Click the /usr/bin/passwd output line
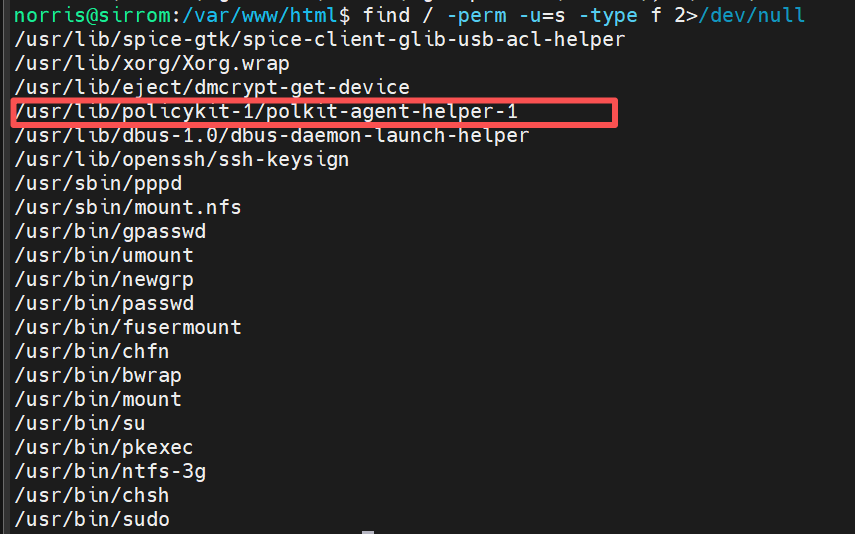Viewport: 855px width, 534px height. (x=104, y=303)
